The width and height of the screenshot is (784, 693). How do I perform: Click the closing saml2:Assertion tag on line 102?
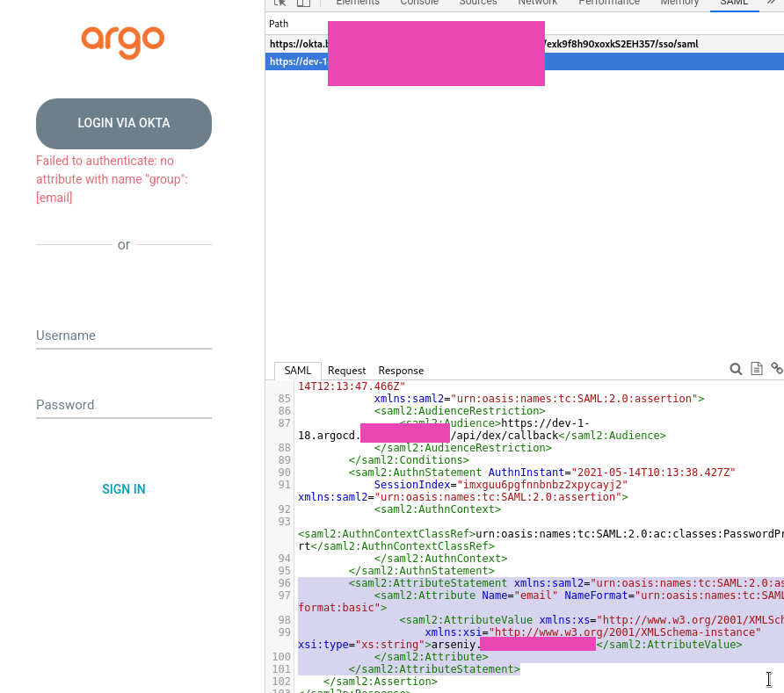380,682
